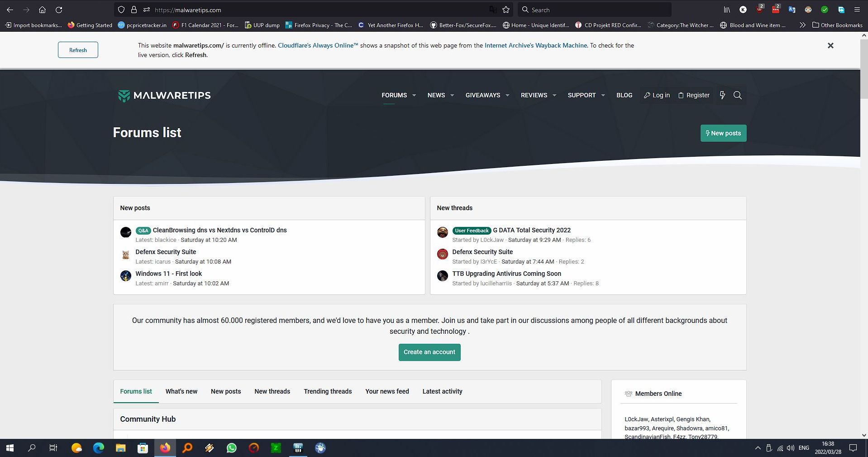
Task: Expand the REVIEWS dropdown arrow
Action: pos(554,95)
